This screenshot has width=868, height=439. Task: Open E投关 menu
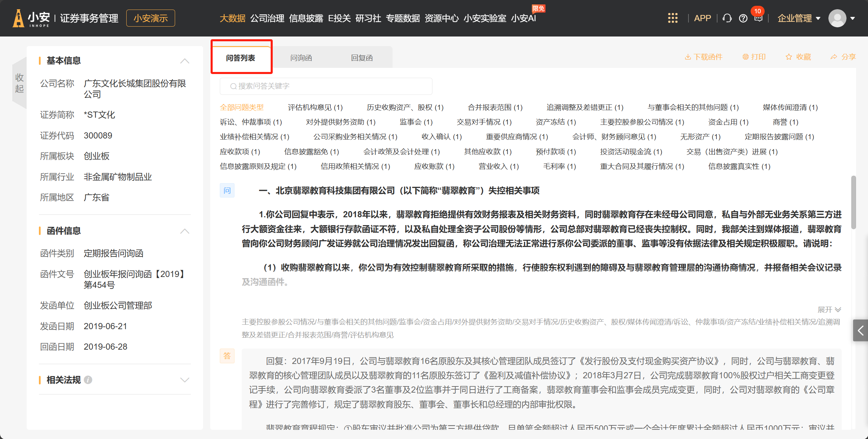339,18
